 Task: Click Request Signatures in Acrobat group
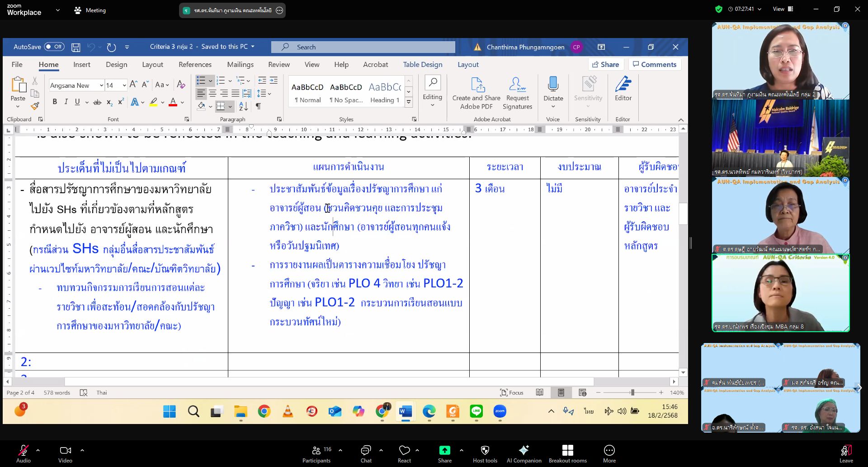(517, 93)
